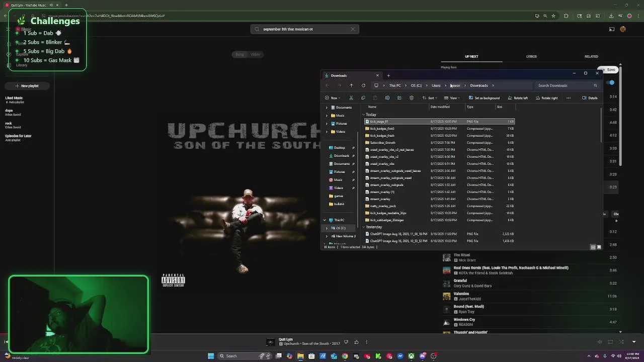Switch to the RELATED tab
The width and height of the screenshot is (644, 362).
coord(591,56)
